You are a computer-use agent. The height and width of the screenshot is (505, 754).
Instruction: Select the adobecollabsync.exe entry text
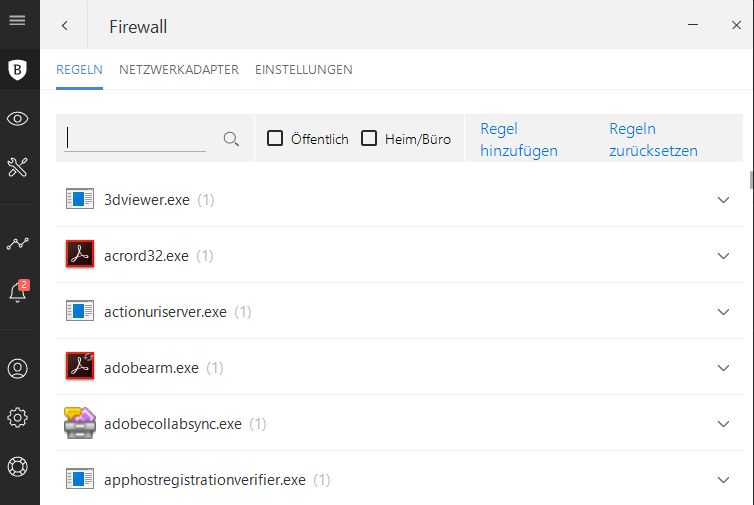[x=173, y=424]
